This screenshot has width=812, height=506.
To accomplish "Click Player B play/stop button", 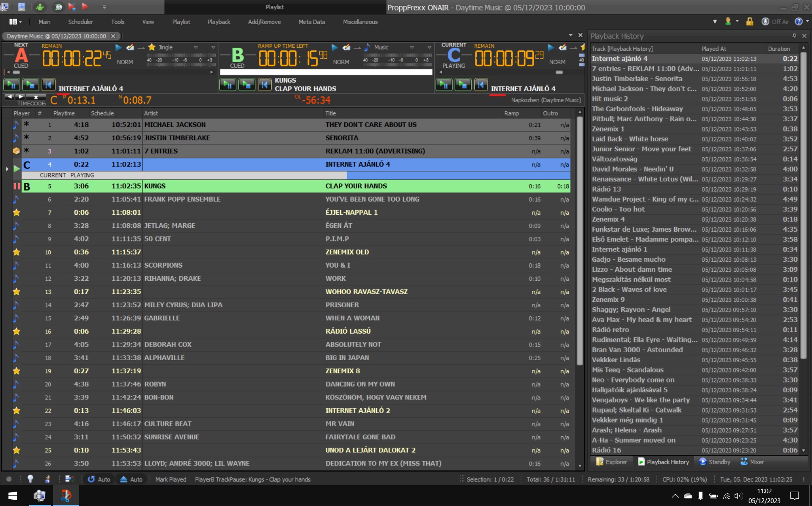I will pos(247,85).
